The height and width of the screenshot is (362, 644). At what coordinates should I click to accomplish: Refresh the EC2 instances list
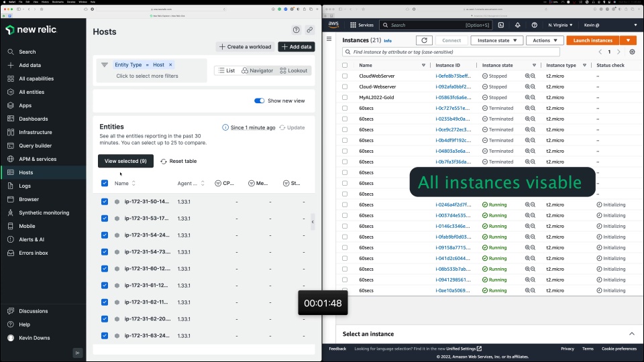424,40
